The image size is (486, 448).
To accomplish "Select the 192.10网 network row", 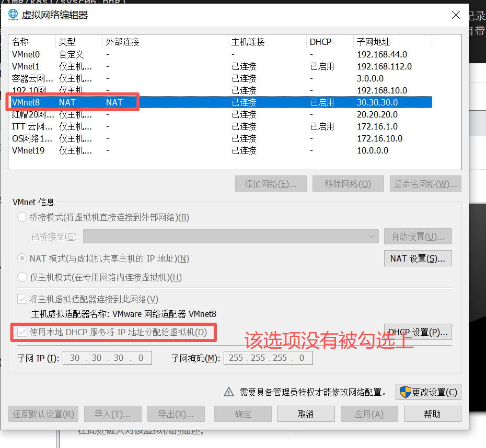I will 221,90.
